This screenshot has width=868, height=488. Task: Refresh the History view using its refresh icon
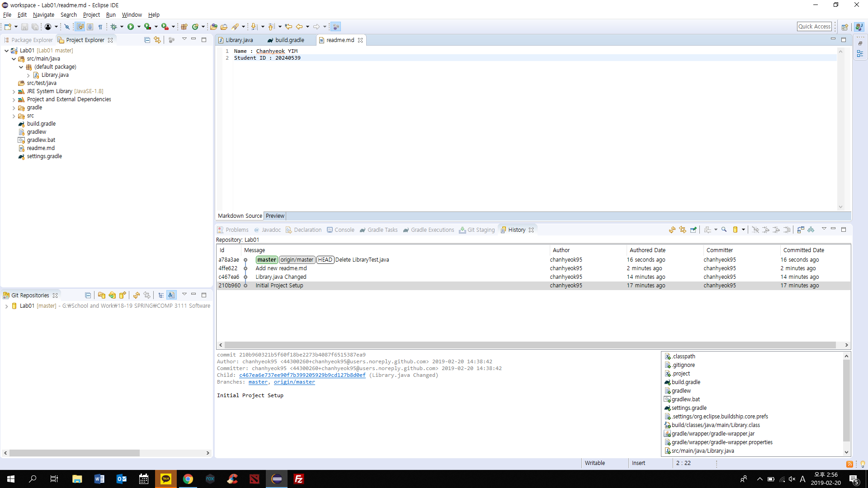(x=672, y=230)
